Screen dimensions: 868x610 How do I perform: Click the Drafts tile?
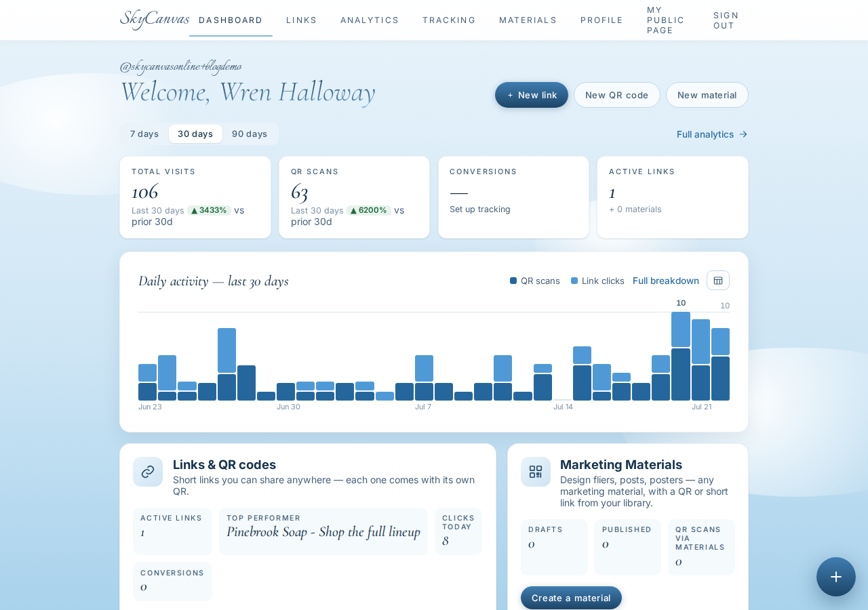554,547
